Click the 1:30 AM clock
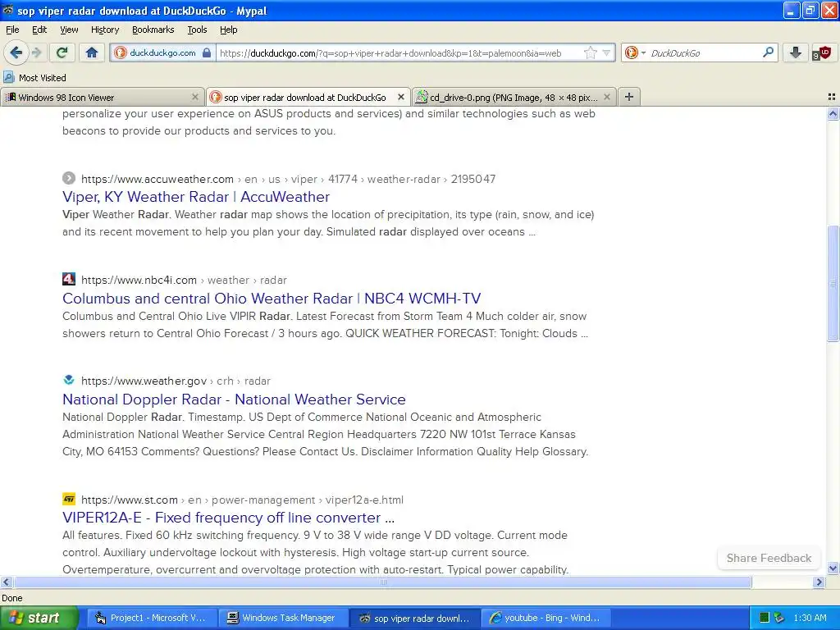This screenshot has height=630, width=840. coord(810,618)
